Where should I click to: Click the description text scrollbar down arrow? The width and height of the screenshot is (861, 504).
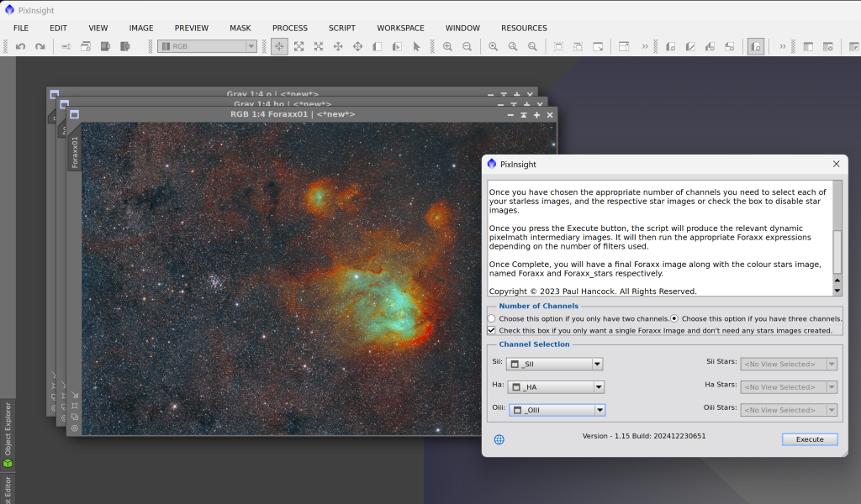pyautogui.click(x=837, y=291)
